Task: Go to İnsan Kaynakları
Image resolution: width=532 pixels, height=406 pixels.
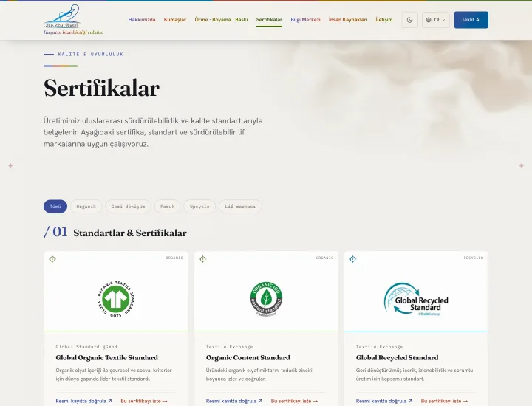Action: 348,20
